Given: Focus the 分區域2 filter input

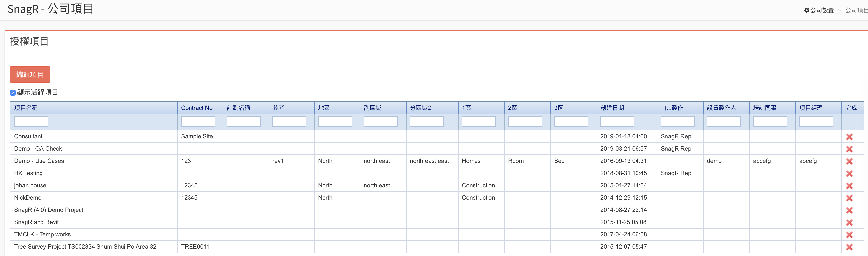Looking at the screenshot, I should pos(427,121).
